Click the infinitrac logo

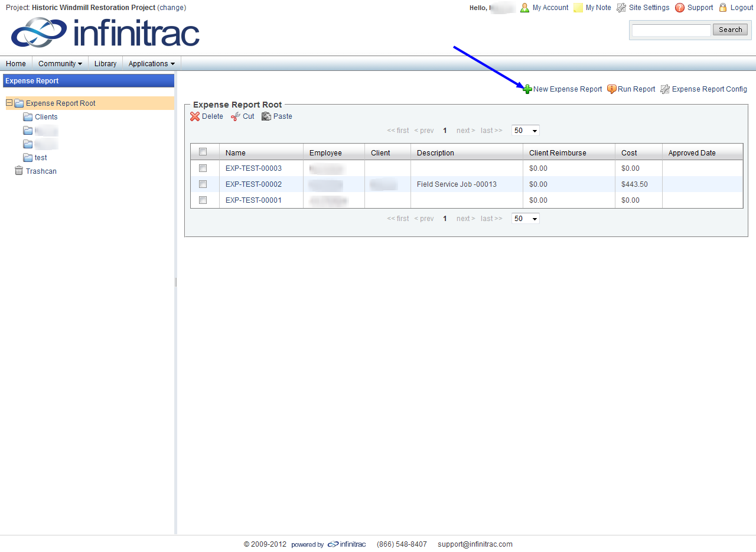[x=105, y=33]
